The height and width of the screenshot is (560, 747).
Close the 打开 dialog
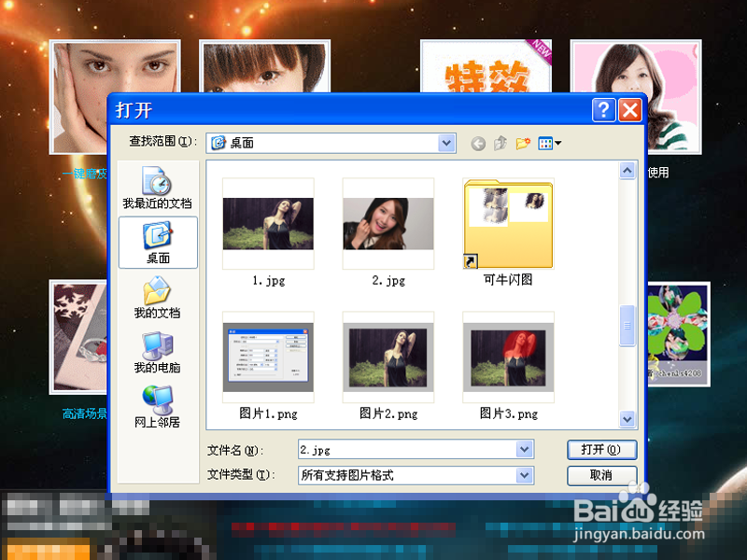(629, 110)
